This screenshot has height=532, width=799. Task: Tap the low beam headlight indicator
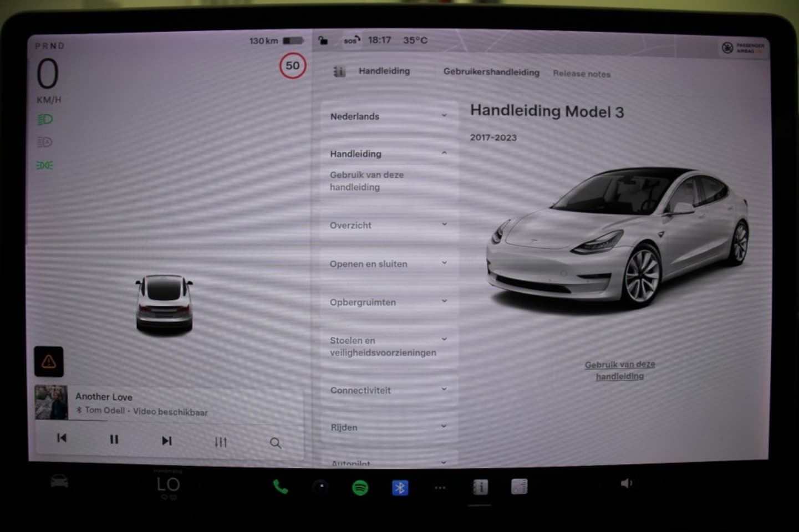click(x=45, y=119)
